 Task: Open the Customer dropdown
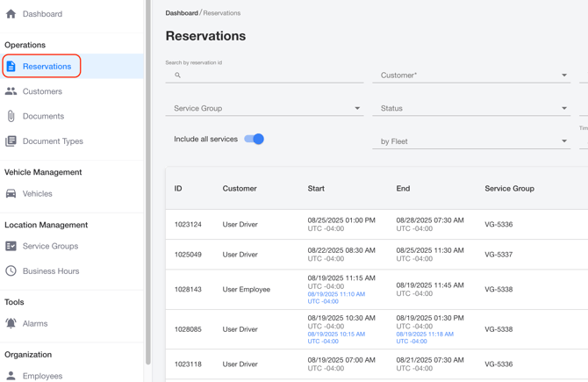click(x=471, y=76)
